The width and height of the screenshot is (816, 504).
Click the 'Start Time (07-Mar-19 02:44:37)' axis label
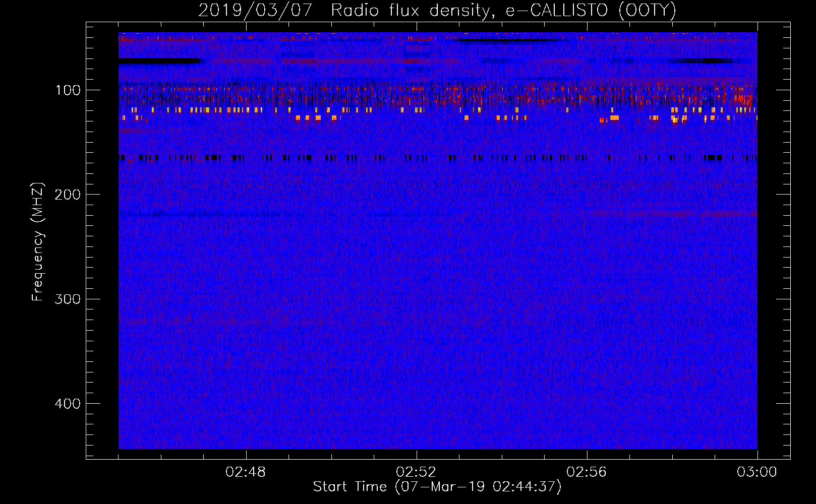tap(437, 487)
